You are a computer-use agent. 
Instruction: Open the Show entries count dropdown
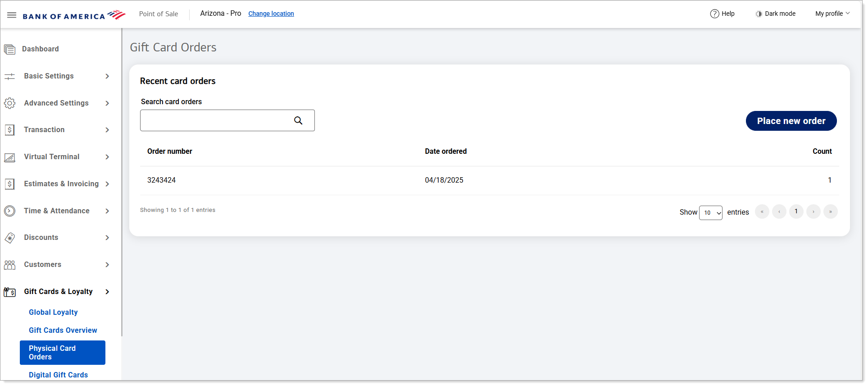click(x=710, y=212)
